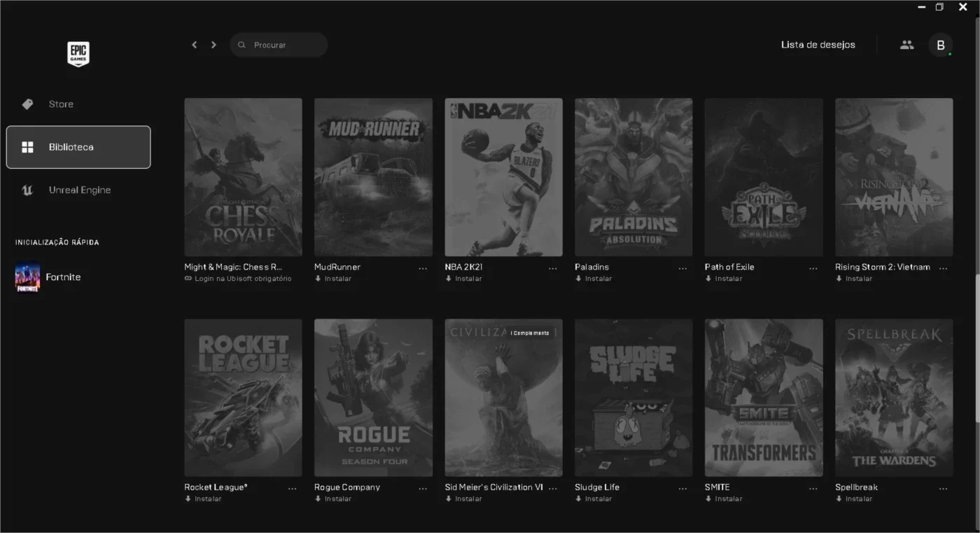
Task: Open the Rogue Company cover art
Action: (374, 398)
